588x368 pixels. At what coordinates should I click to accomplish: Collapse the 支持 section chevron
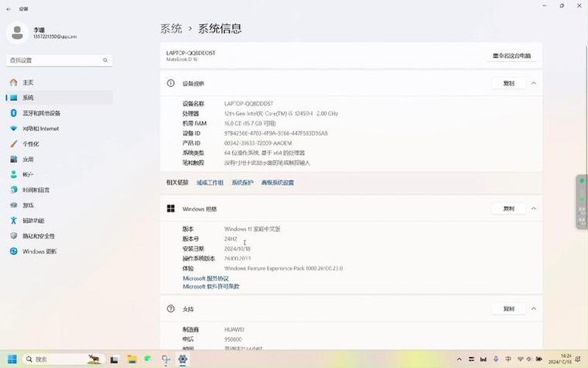(534, 308)
